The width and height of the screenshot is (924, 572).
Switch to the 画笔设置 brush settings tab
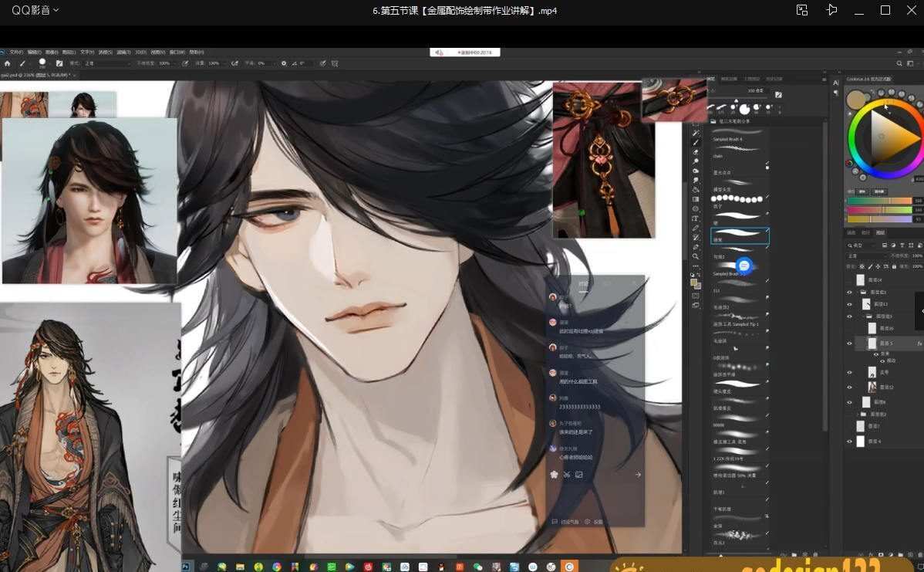point(729,79)
